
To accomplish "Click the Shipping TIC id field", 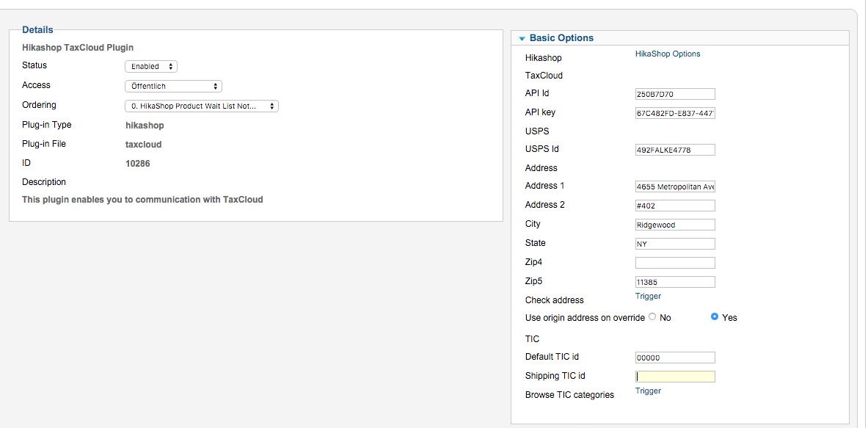I will point(675,377).
